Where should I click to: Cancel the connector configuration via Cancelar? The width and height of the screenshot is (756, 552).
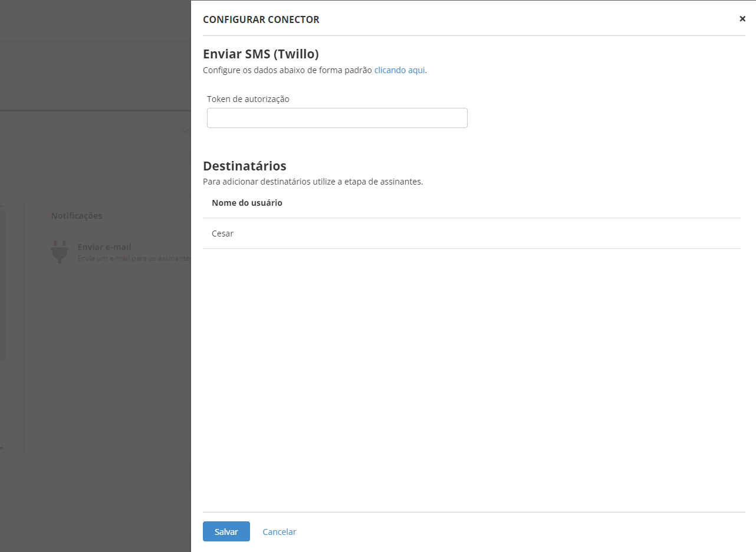[x=279, y=532]
